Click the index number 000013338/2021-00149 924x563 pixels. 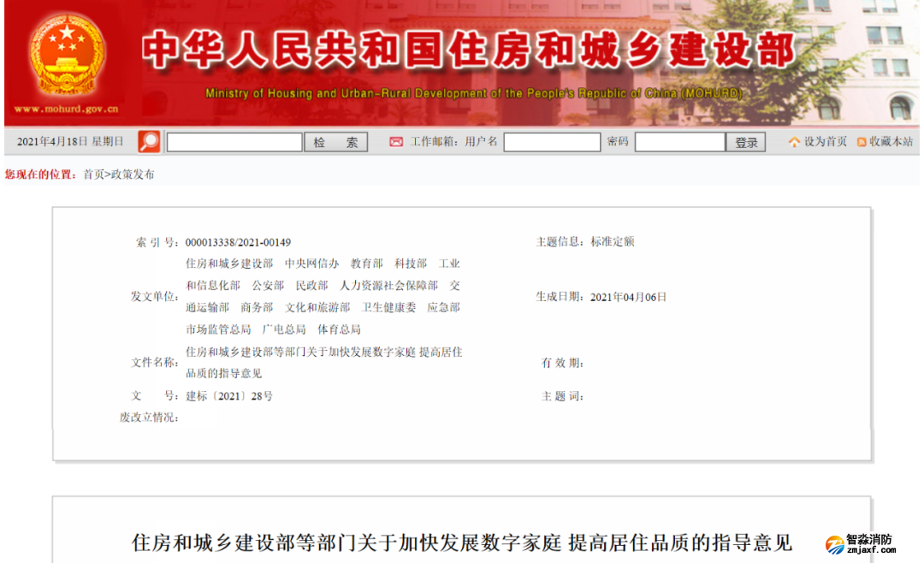[x=238, y=242]
